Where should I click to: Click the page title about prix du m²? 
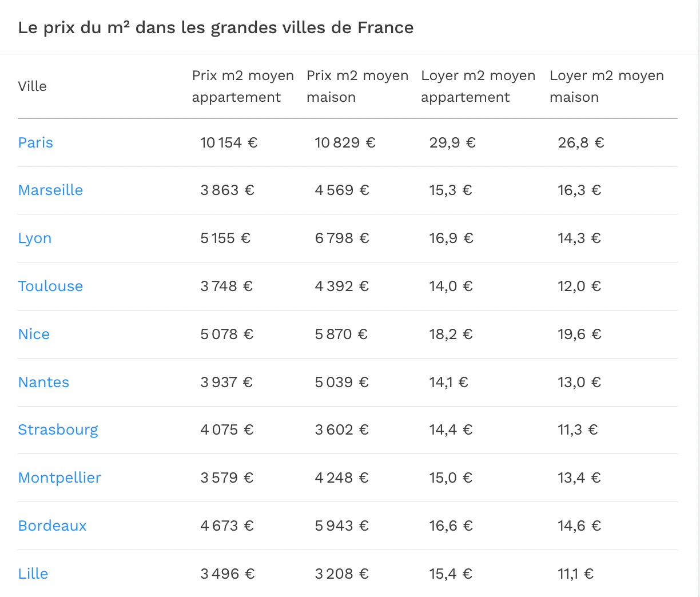coord(216,27)
